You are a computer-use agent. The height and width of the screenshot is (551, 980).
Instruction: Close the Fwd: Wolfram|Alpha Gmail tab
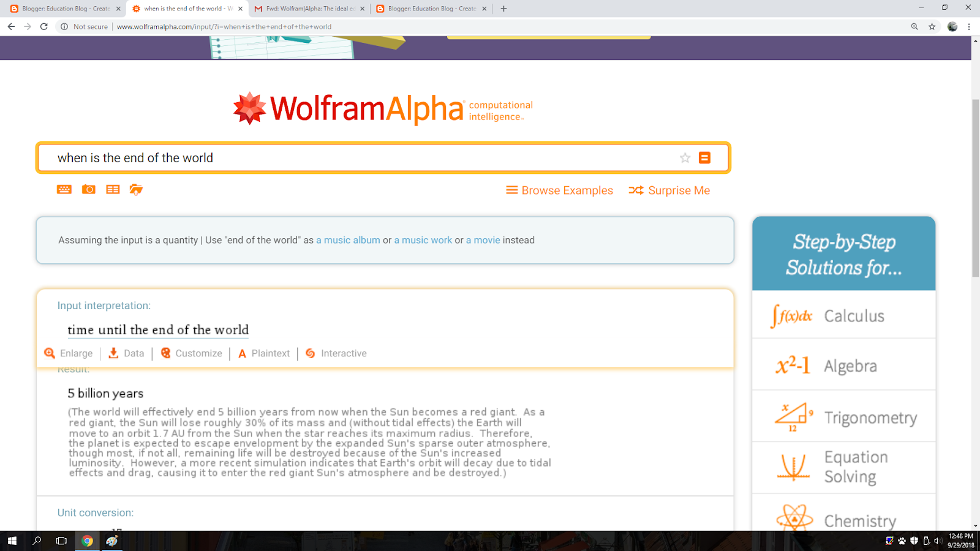tap(363, 9)
